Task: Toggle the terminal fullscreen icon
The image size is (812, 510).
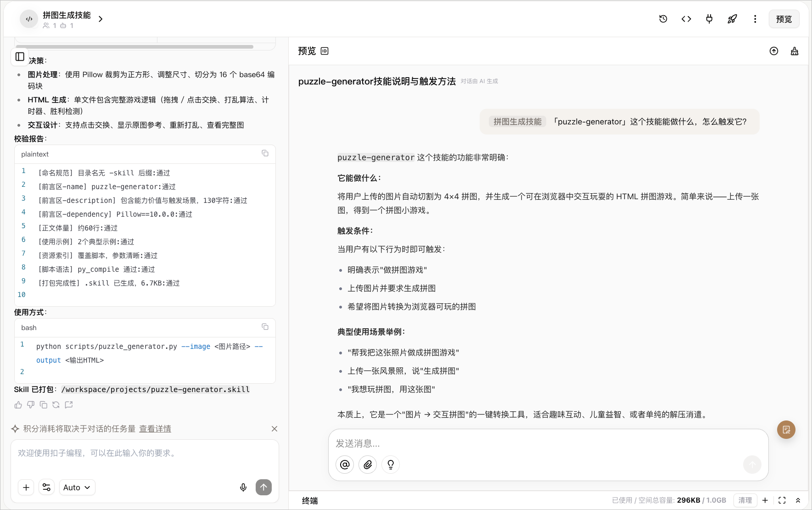Action: (782, 500)
